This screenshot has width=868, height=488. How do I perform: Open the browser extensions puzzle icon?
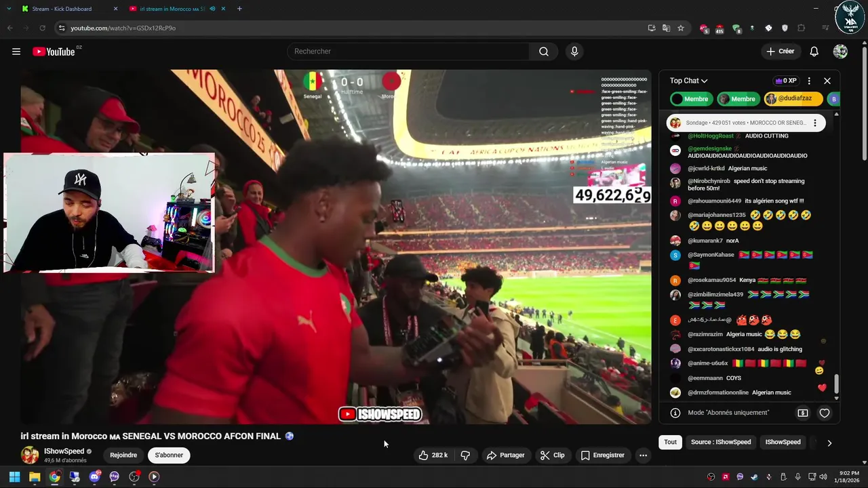click(802, 28)
